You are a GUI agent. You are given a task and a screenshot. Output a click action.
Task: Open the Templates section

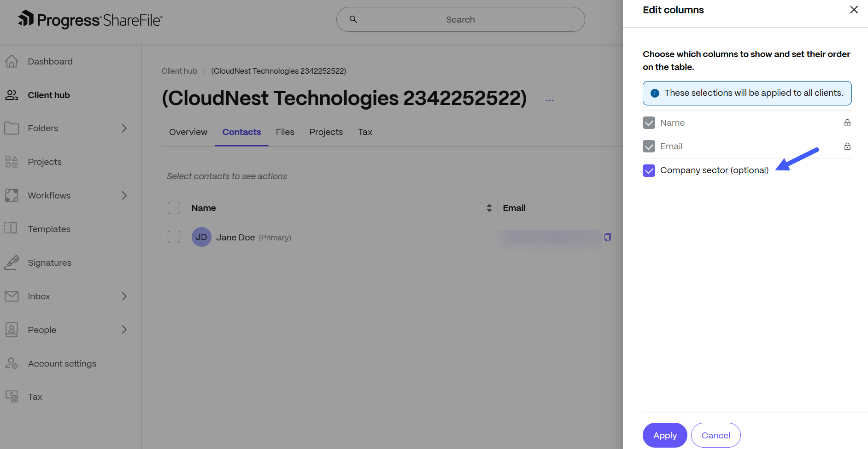tap(49, 229)
